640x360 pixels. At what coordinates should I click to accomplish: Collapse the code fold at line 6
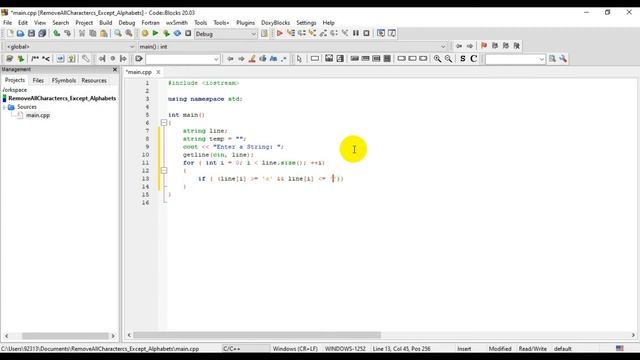(164, 122)
